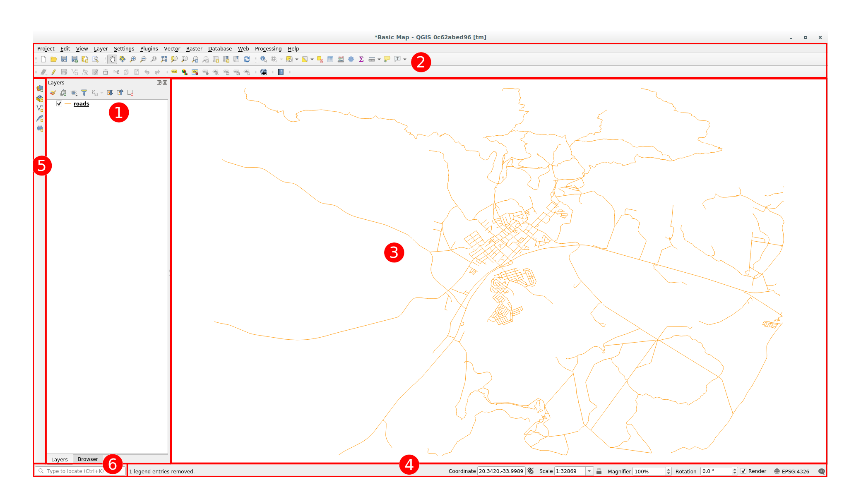Open the Layer Styling panel brush icon
861x504 pixels.
(x=53, y=93)
